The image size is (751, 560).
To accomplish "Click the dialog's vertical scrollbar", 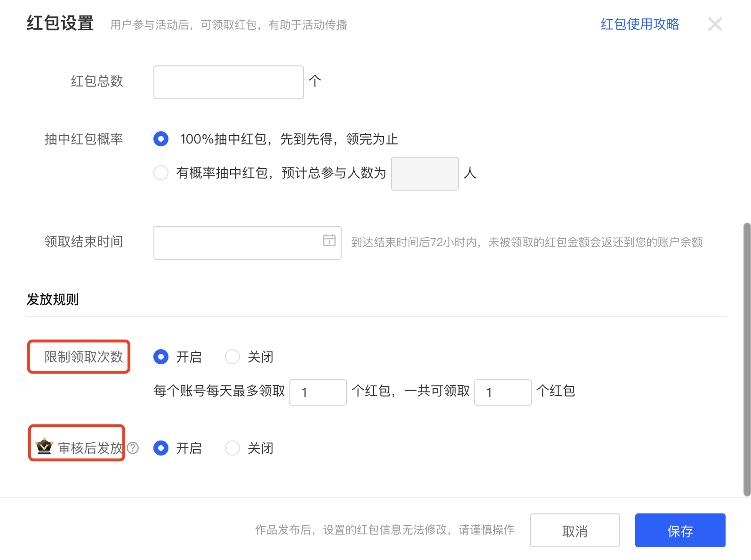I will pos(746,358).
